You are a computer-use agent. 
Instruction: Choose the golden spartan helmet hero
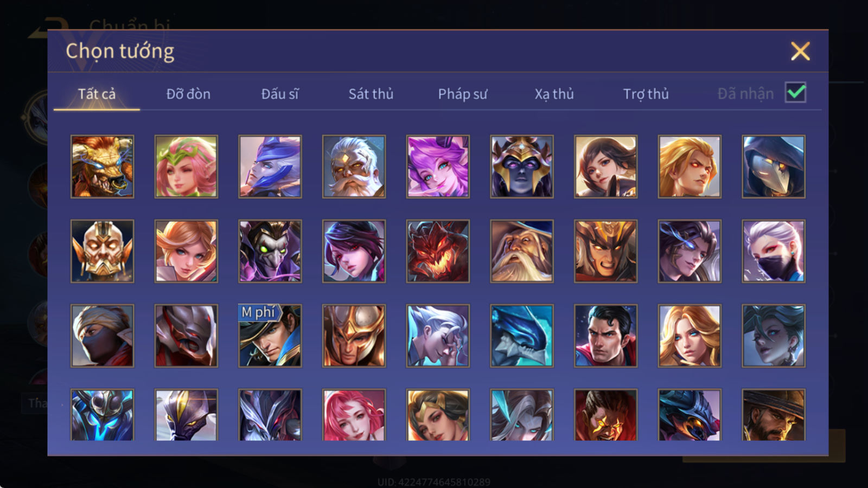pyautogui.click(x=354, y=336)
